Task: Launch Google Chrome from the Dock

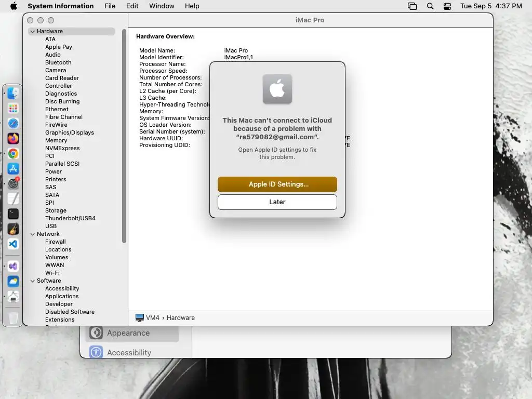Action: pos(13,154)
